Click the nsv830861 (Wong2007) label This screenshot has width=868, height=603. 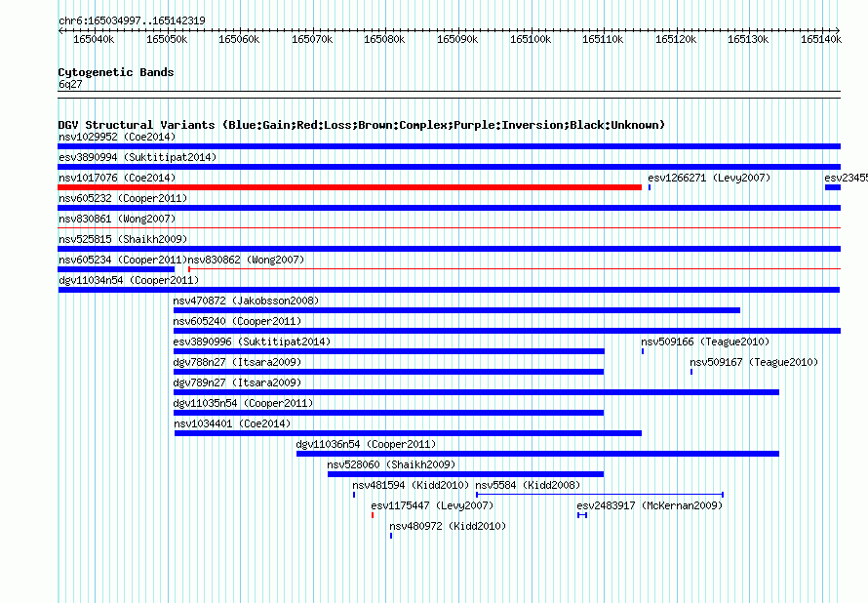117,219
